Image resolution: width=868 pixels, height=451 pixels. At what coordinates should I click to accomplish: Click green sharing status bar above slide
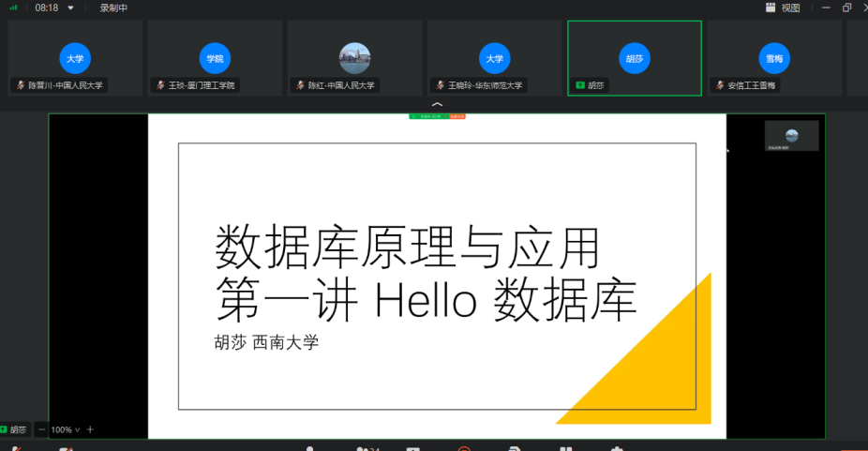(x=427, y=116)
